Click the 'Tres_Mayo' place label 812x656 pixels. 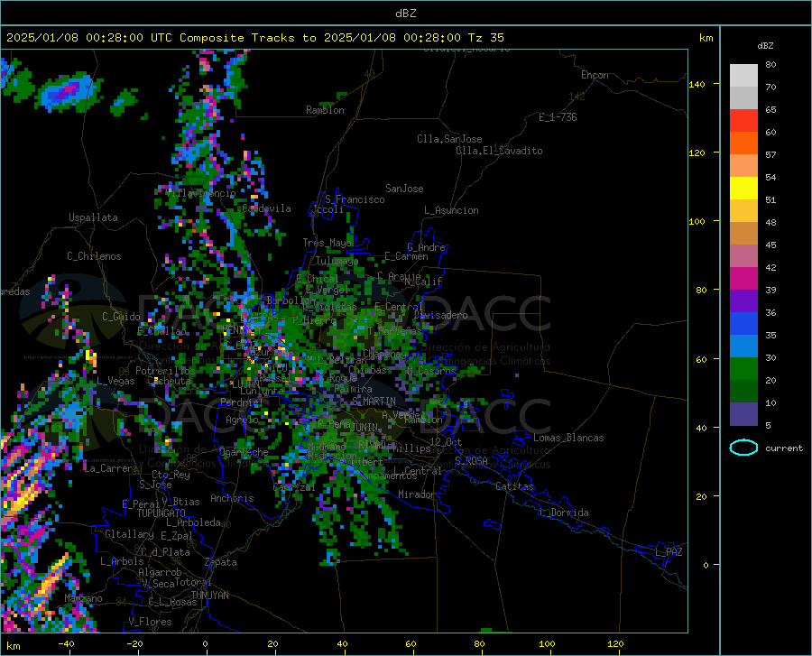(327, 243)
